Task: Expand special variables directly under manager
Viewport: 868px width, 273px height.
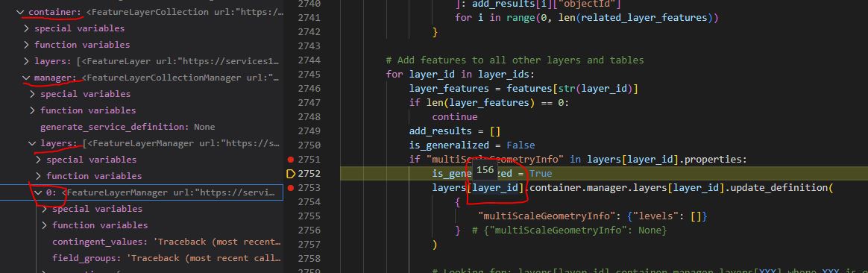Action: (x=33, y=94)
